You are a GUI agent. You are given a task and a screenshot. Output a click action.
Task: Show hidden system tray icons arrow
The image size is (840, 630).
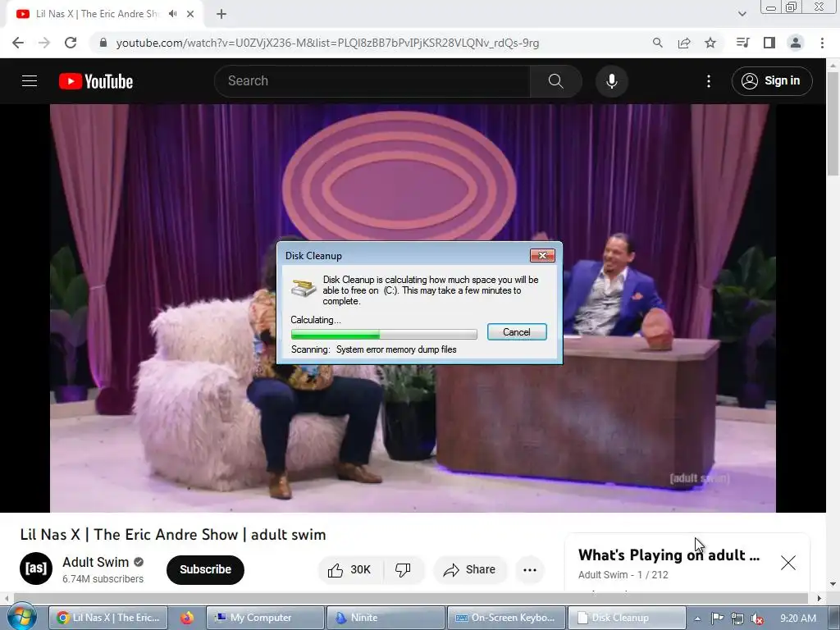coord(697,619)
